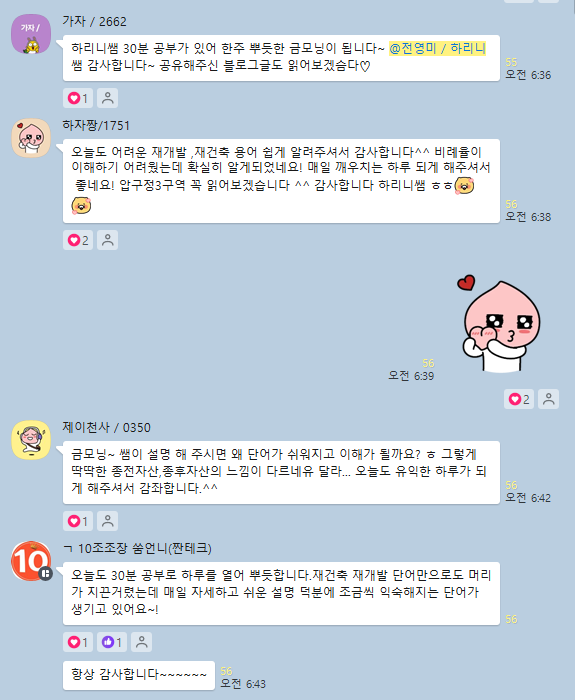Click the 항상 감사합니다 message bubble

tap(139, 675)
